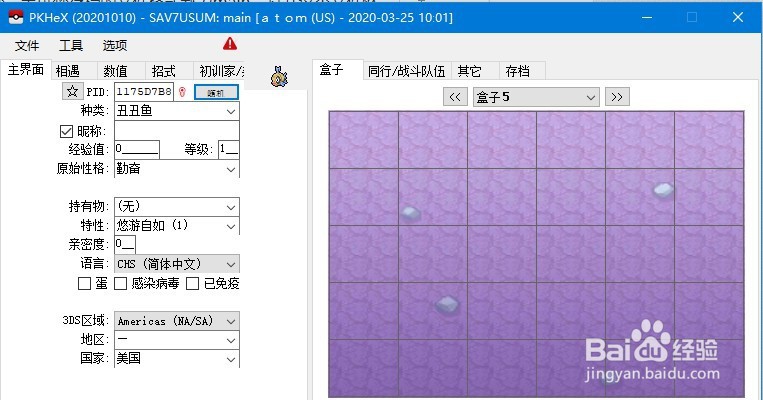Toggle the 昵称 nickname checkbox
Viewport: 763px width, 400px height.
pos(66,131)
